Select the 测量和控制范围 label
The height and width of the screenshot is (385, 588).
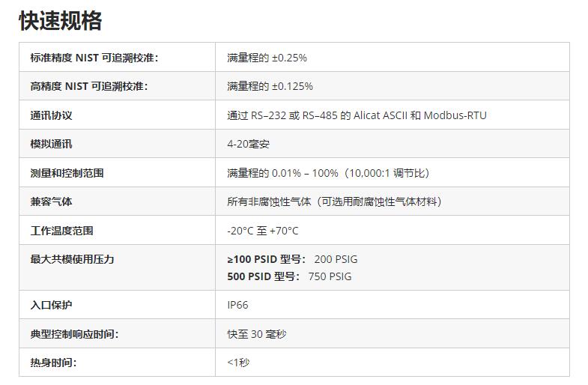click(67, 173)
